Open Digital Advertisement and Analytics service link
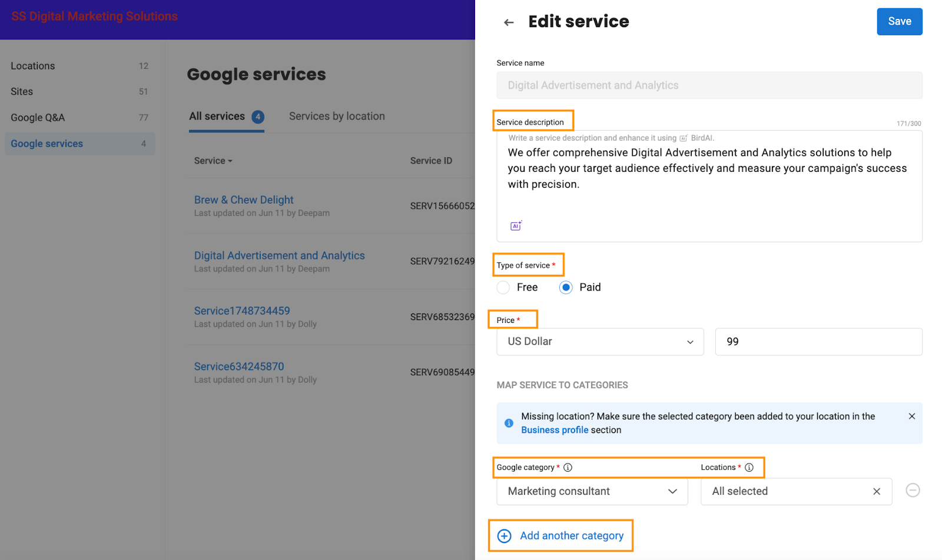This screenshot has width=942, height=560. pos(280,256)
